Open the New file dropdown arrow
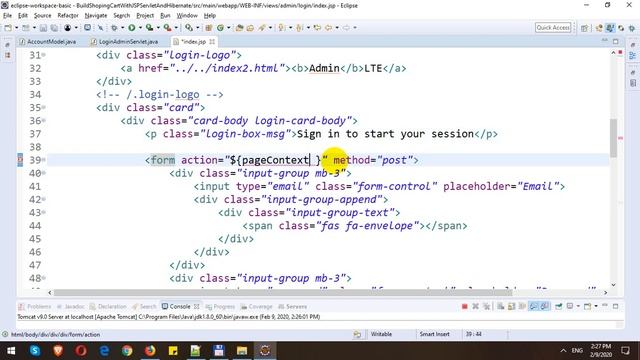 pos(17,27)
